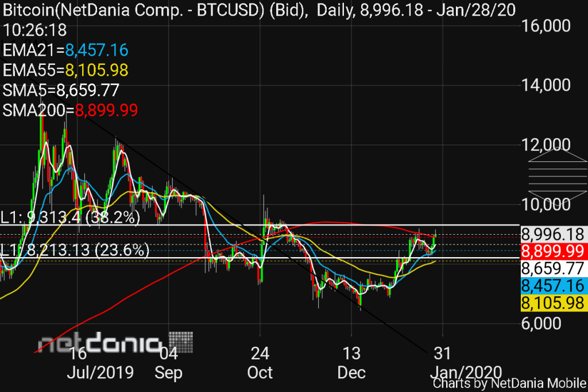Click the up triangle of the scale widget

pos(558,154)
